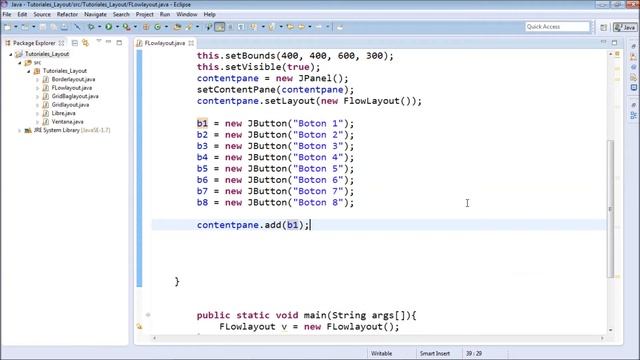Click the Print toolbar icon

point(64,27)
